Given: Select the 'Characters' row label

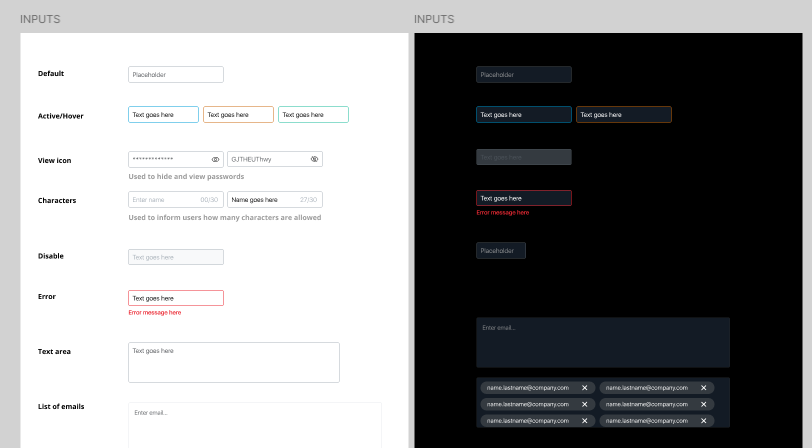Looking at the screenshot, I should click(57, 200).
